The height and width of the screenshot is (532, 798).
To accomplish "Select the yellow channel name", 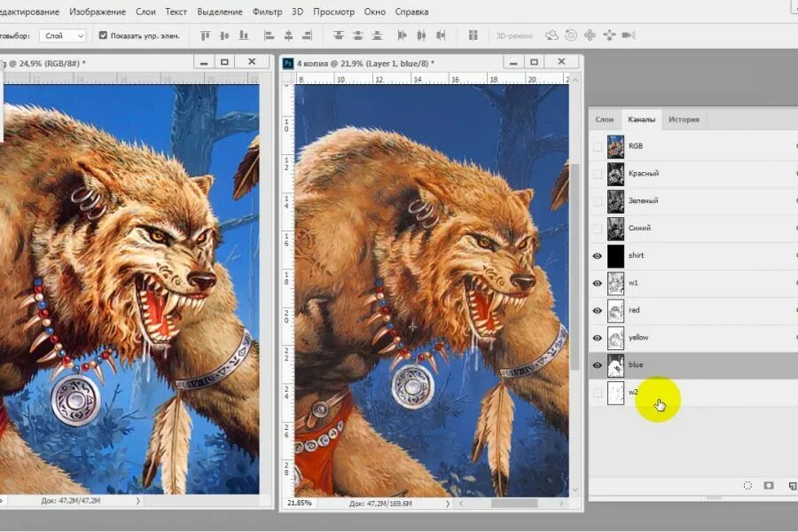I will [x=638, y=338].
